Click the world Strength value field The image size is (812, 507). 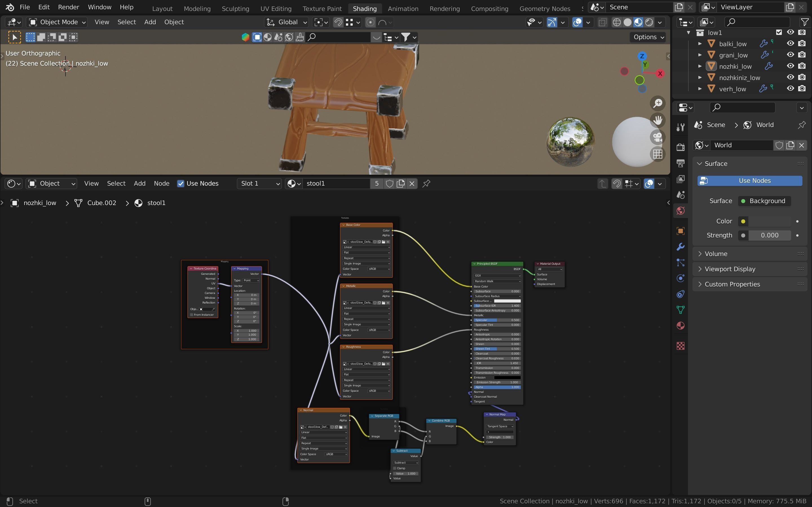[x=769, y=235]
